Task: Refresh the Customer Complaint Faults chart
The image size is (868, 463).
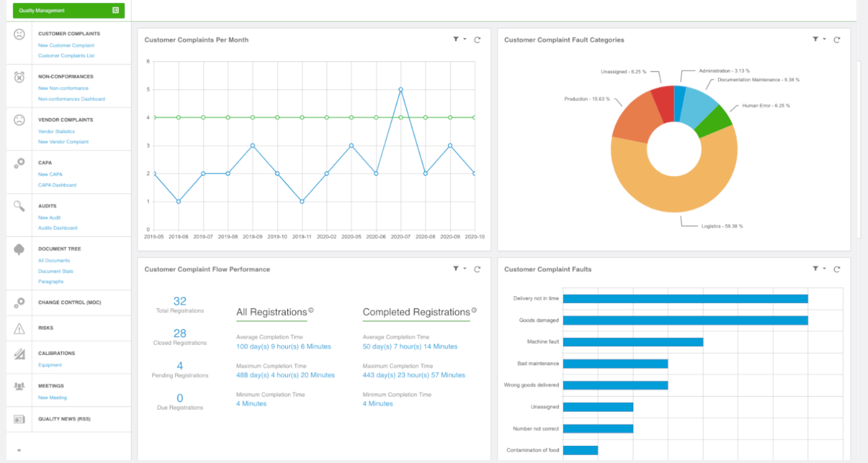Action: (837, 269)
